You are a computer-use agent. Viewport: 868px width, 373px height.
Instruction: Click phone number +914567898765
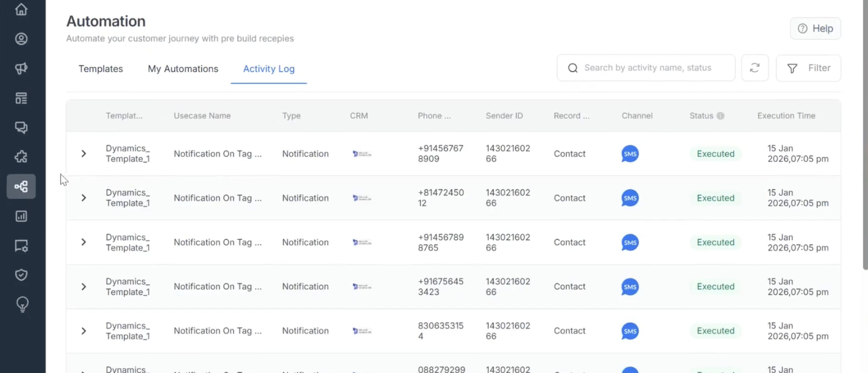click(441, 242)
